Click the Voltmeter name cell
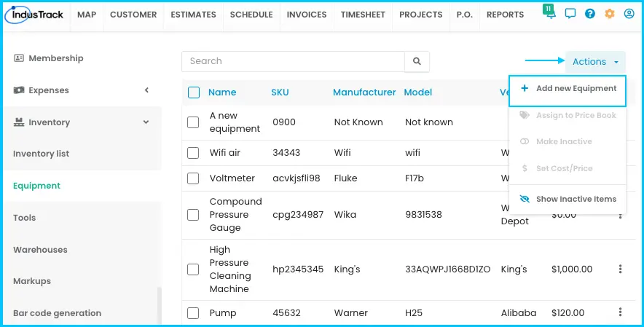The height and width of the screenshot is (327, 644). [232, 178]
